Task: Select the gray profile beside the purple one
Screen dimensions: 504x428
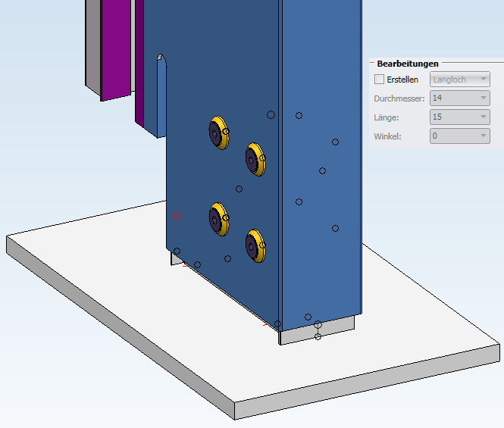Action: pos(93,45)
